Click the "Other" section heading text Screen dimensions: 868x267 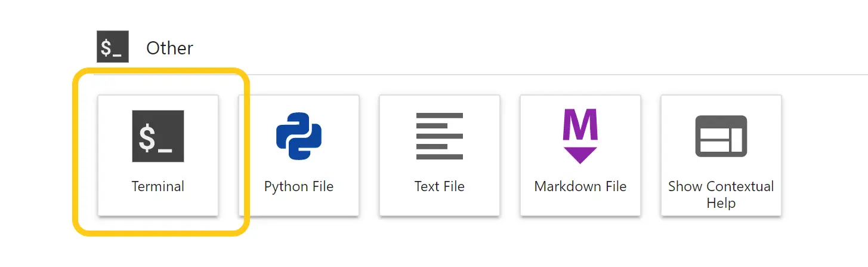pyautogui.click(x=169, y=48)
